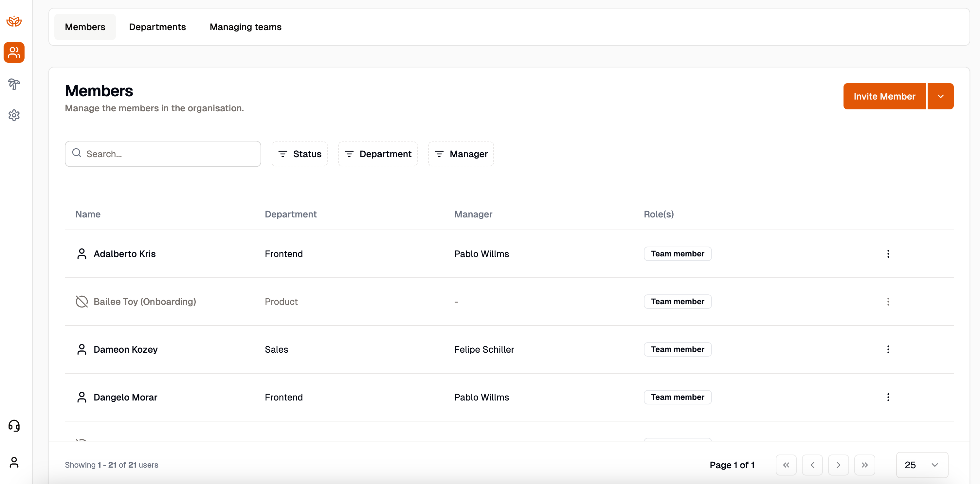Click Frontend department in Adalberto Kris row
Screen dimensions: 980x484
284,254
